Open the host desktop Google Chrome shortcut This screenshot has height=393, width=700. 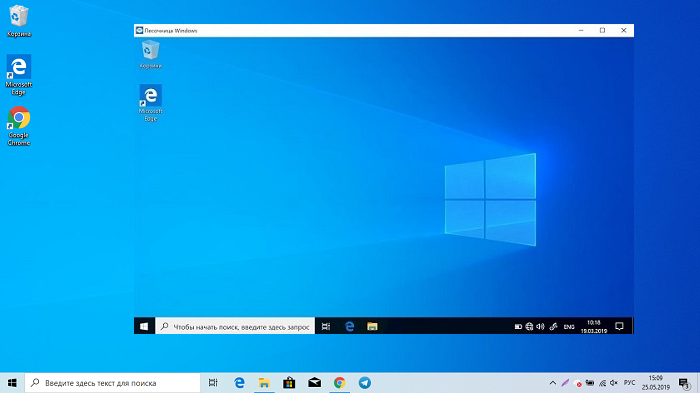(19, 126)
